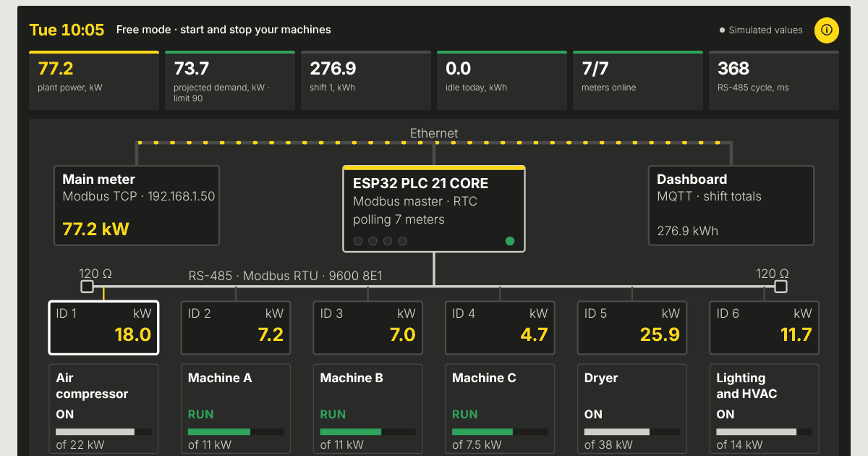Click the Tue 10:05 clock
The height and width of the screenshot is (456, 868).
tap(67, 30)
